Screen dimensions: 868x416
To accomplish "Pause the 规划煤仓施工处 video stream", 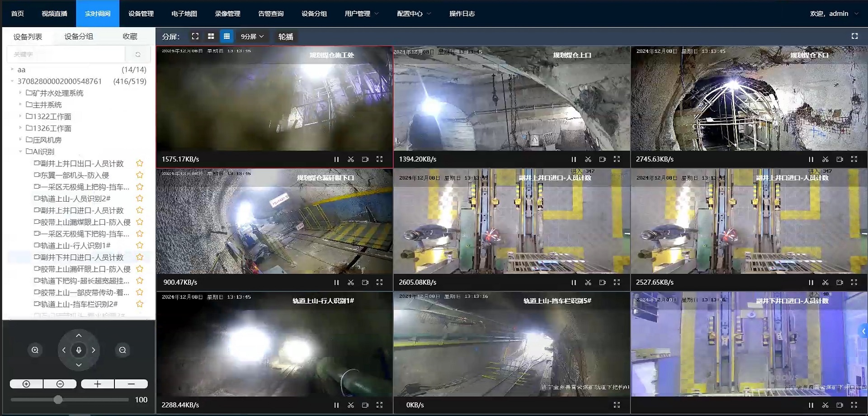I will [336, 159].
